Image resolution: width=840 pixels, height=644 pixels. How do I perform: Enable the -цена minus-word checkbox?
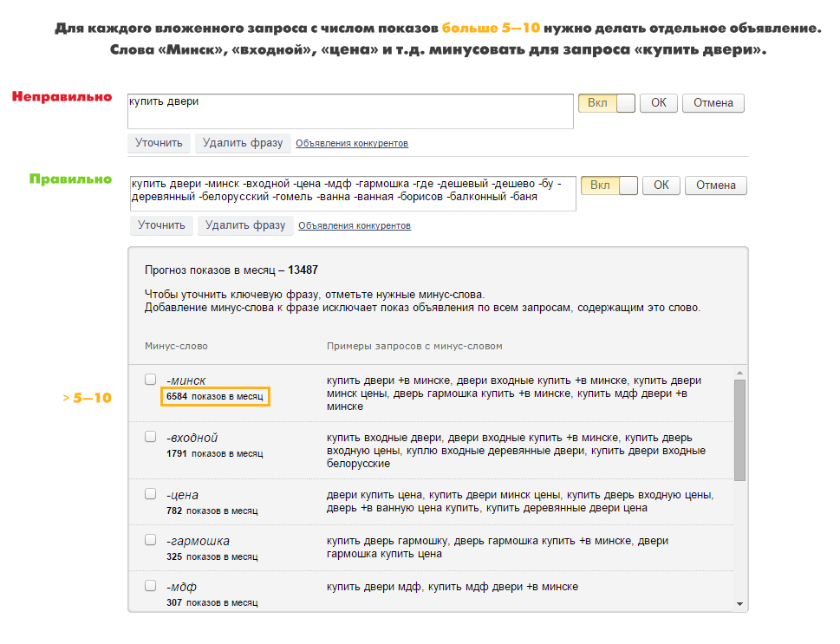[151, 494]
